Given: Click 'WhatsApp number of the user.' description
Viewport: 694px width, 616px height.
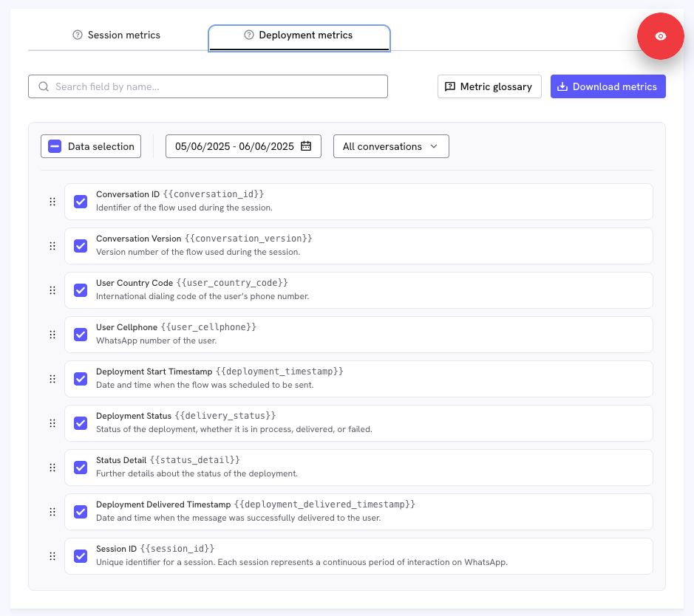Looking at the screenshot, I should [x=156, y=340].
